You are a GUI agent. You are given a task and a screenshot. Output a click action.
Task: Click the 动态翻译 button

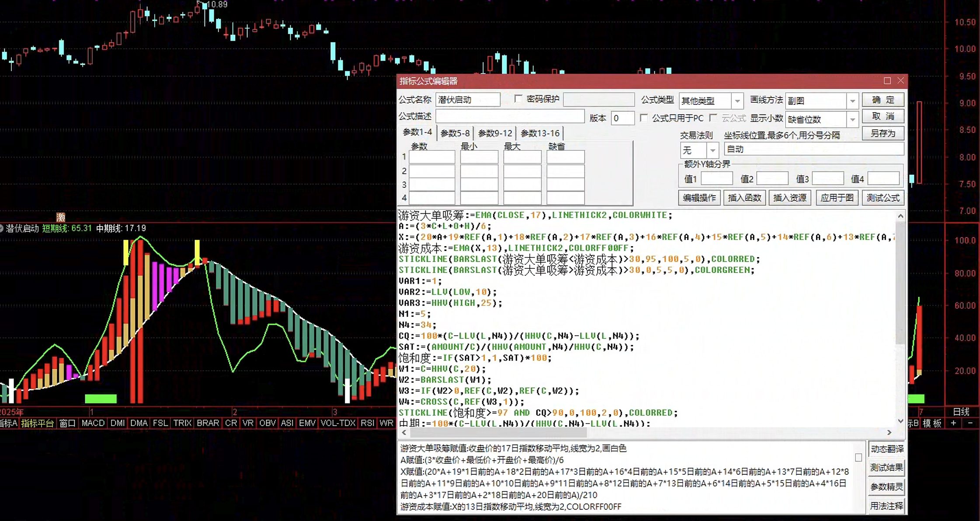click(x=887, y=449)
